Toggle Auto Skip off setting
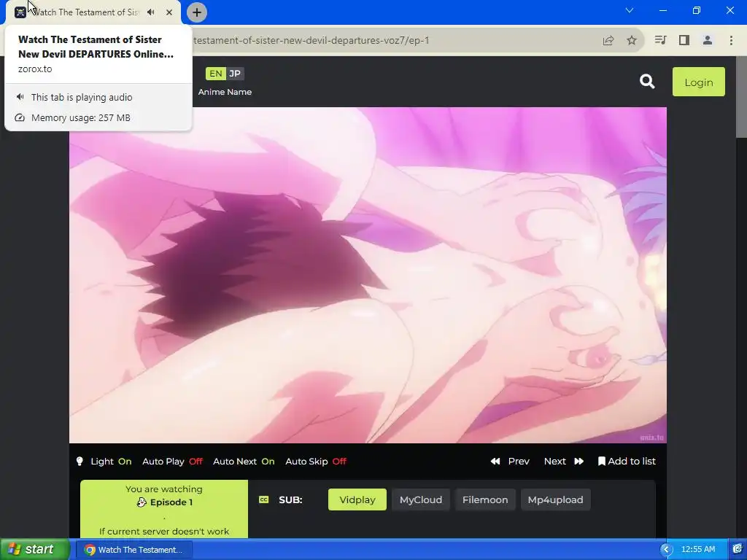This screenshot has width=747, height=560. tap(315, 461)
